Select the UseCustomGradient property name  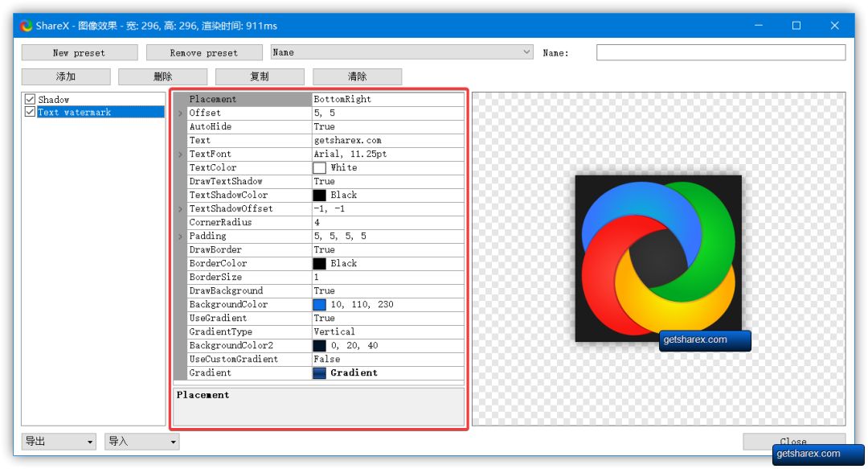point(234,360)
